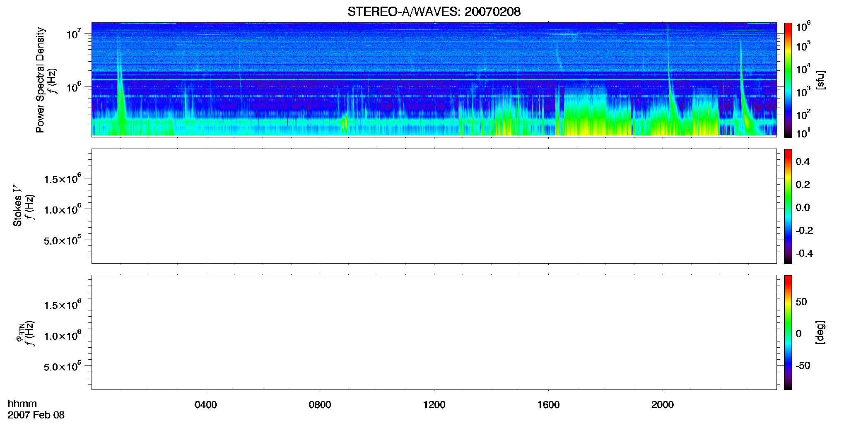This screenshot has height=447, width=868.
Task: Click the Stokes V axis label
Action: pos(17,206)
